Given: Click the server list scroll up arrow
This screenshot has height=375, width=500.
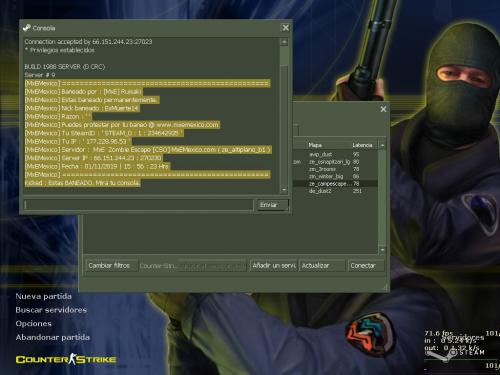Looking at the screenshot, I should (x=382, y=145).
